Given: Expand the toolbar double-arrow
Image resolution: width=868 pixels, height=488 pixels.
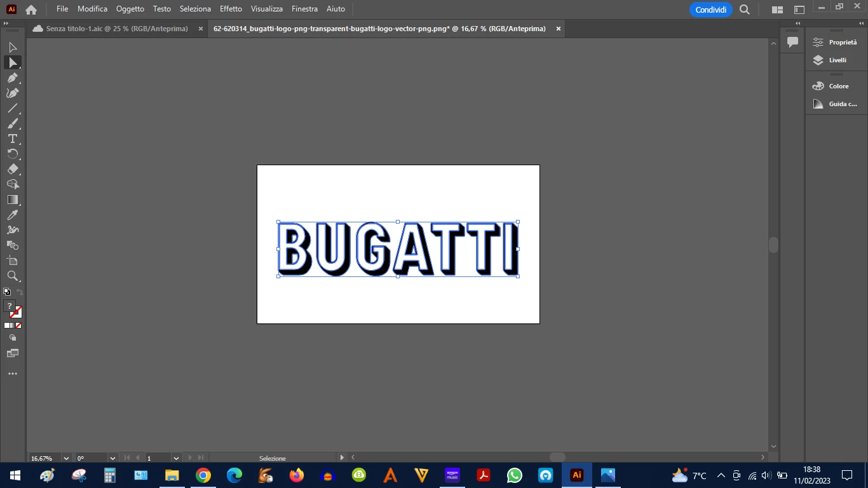Looking at the screenshot, I should [6, 24].
